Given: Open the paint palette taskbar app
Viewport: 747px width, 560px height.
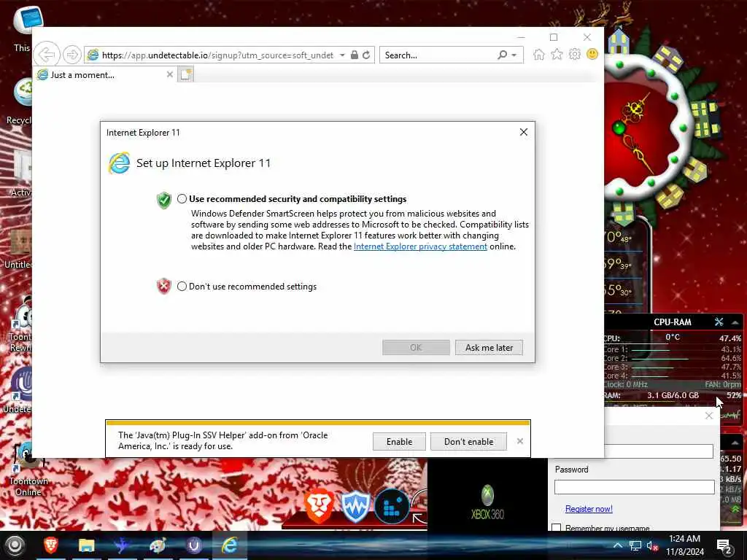Looking at the screenshot, I should (x=158, y=545).
